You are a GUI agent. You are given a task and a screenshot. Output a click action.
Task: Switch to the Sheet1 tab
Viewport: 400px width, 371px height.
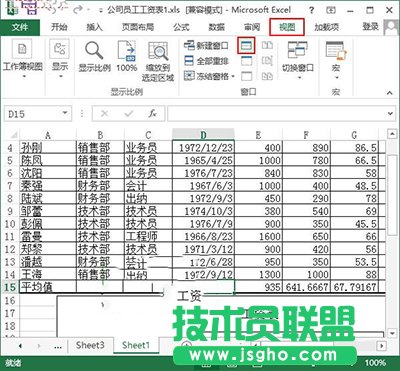(x=136, y=345)
